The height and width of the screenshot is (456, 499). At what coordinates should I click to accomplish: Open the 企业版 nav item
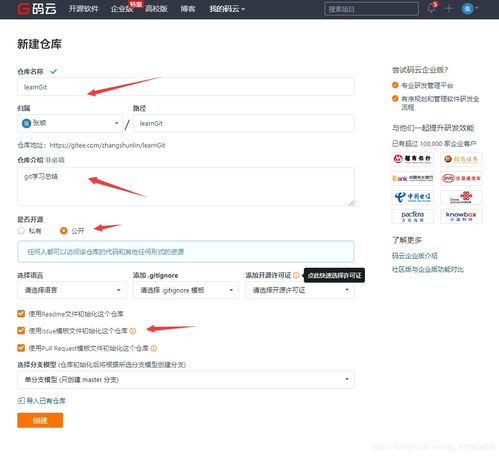(122, 9)
